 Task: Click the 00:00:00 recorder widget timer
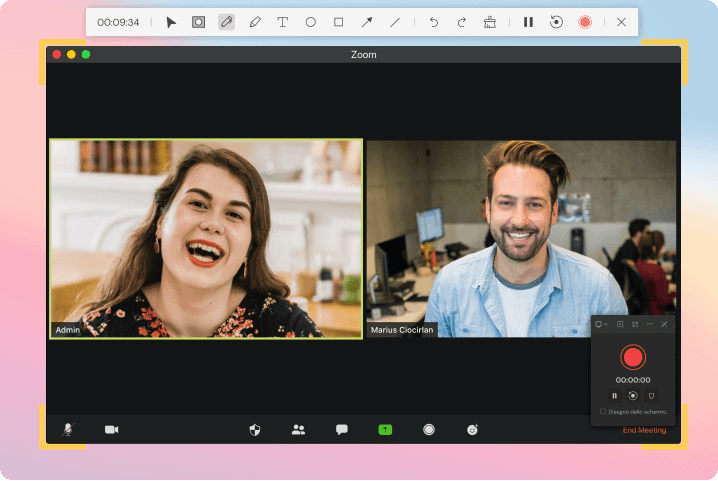tap(633, 380)
